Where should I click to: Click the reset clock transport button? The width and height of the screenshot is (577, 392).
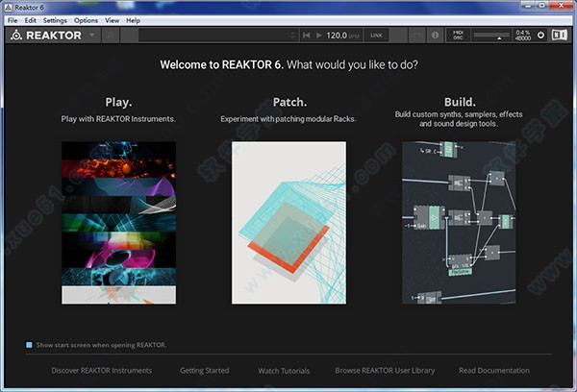[306, 36]
